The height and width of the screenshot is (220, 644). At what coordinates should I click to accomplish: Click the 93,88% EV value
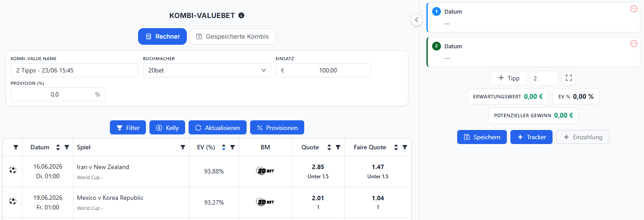coord(214,171)
